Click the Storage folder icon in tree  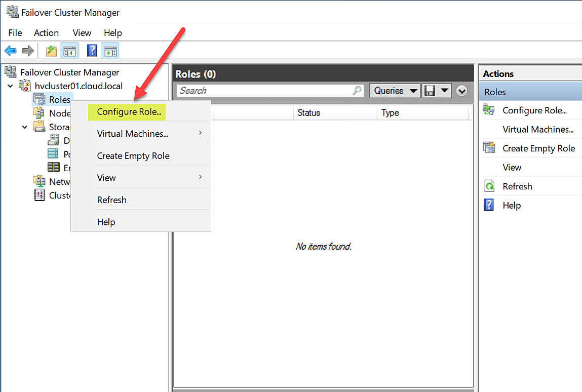point(40,127)
